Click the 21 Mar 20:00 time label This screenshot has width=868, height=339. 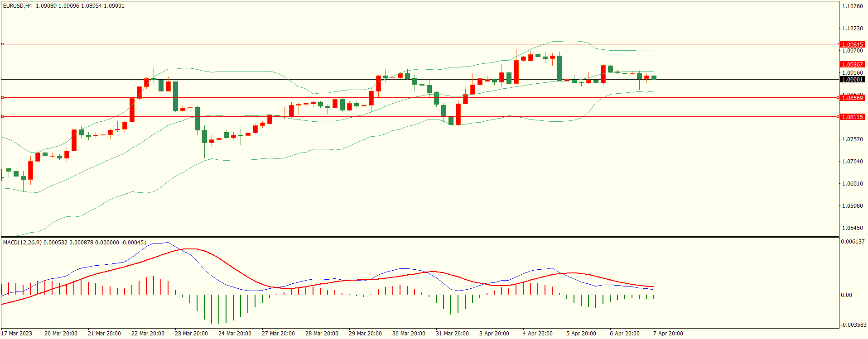coord(105,334)
